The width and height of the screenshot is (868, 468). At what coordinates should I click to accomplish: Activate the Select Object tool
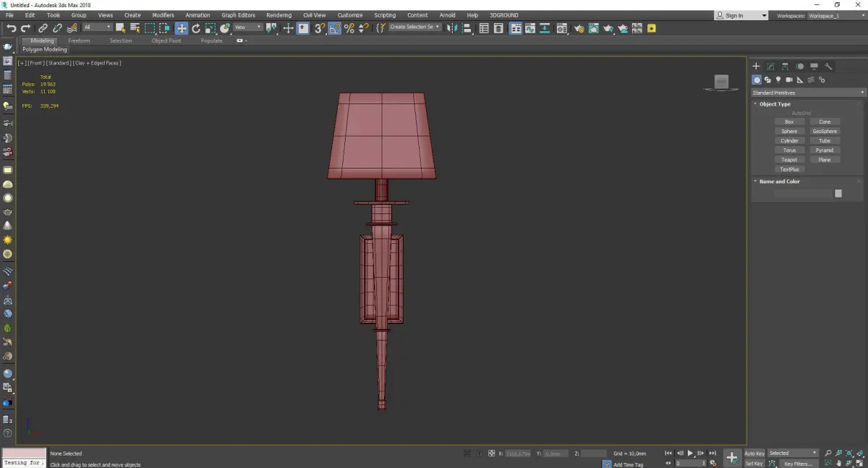coord(120,28)
